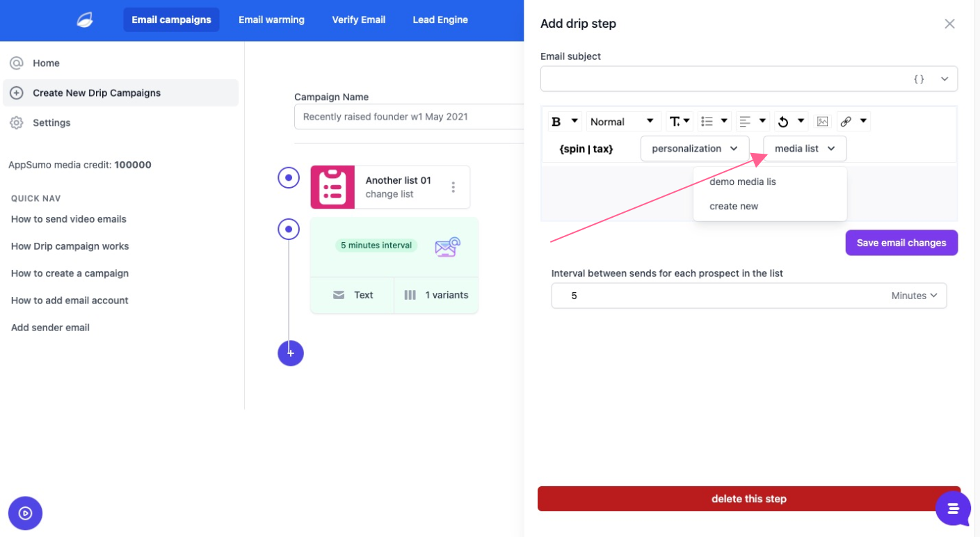
Task: Open the Normal text style dropdown
Action: (622, 122)
